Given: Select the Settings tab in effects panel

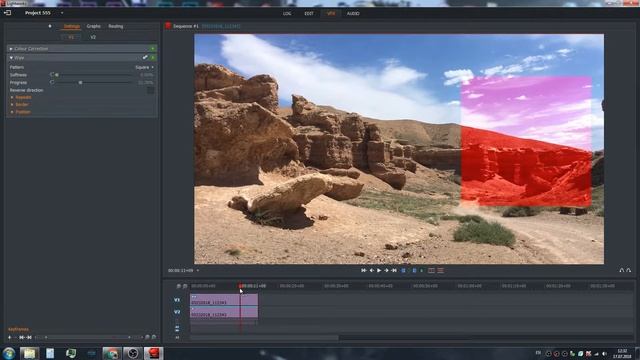Looking at the screenshot, I should click(71, 26).
